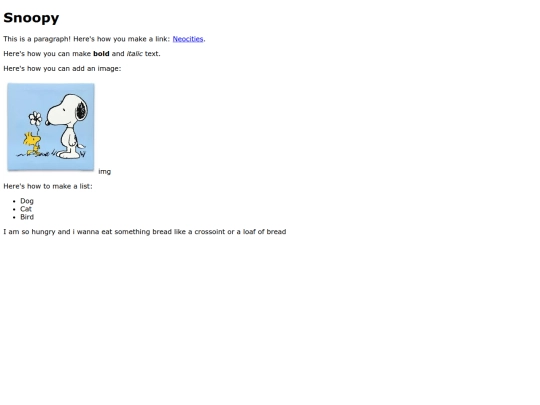
Task: Open the Neocities hyperlink
Action: point(188,39)
